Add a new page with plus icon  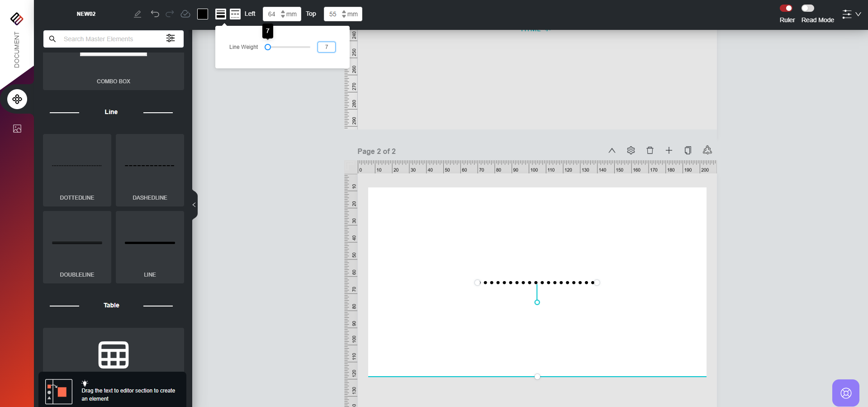click(x=669, y=150)
